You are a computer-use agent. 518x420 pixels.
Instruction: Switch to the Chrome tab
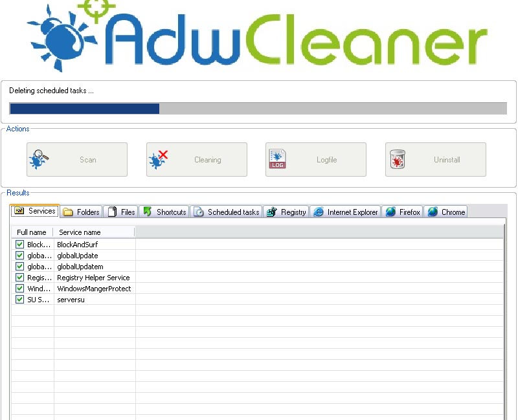click(x=445, y=212)
